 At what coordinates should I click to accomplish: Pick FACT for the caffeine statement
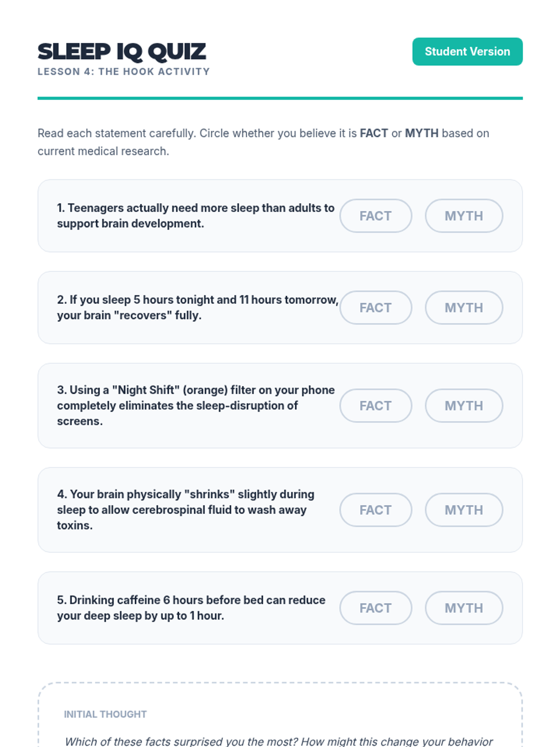tap(375, 608)
